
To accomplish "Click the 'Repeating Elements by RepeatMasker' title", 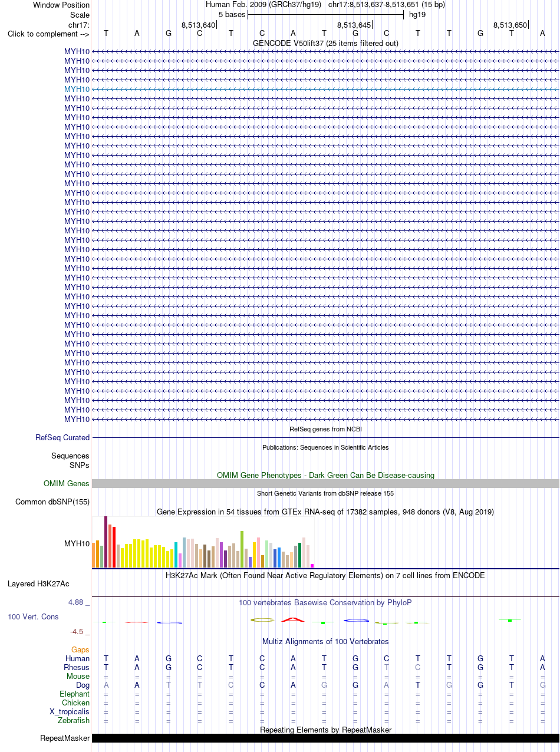I will 325,730.
